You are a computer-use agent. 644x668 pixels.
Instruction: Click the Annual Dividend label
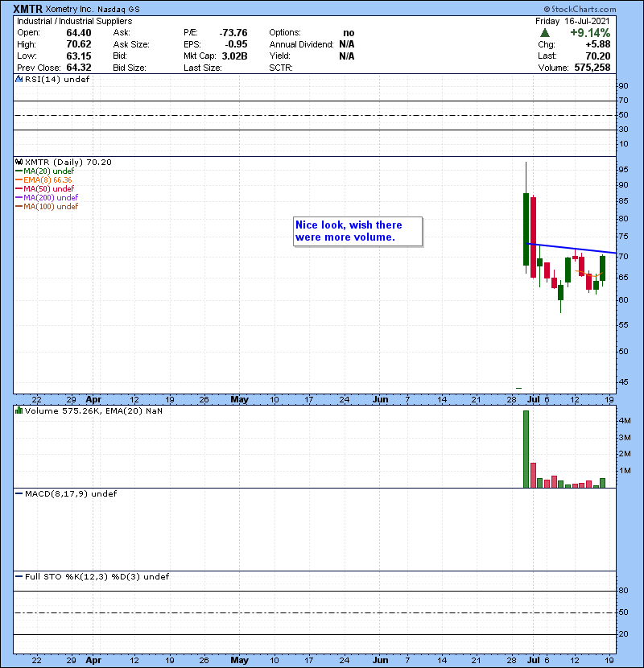pyautogui.click(x=301, y=44)
